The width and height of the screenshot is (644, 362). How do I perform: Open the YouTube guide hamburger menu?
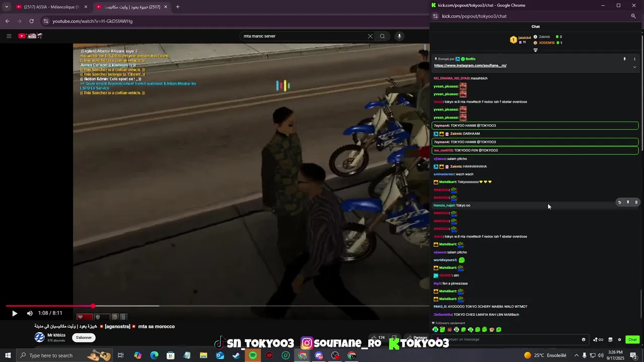coord(9,36)
